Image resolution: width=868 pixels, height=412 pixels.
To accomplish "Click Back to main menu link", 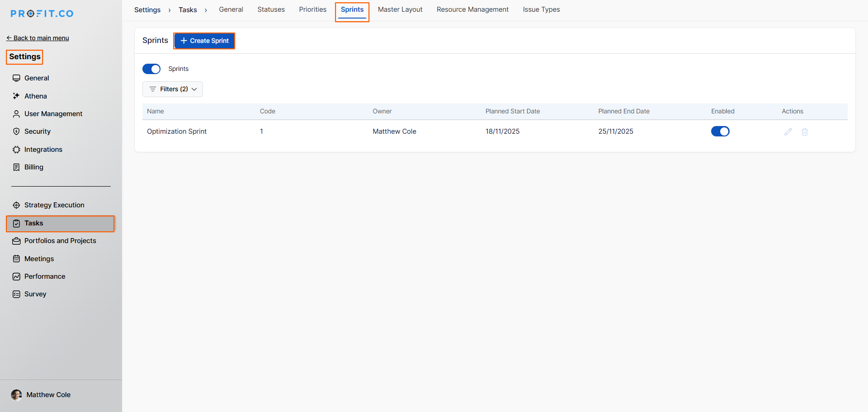I will pyautogui.click(x=38, y=38).
